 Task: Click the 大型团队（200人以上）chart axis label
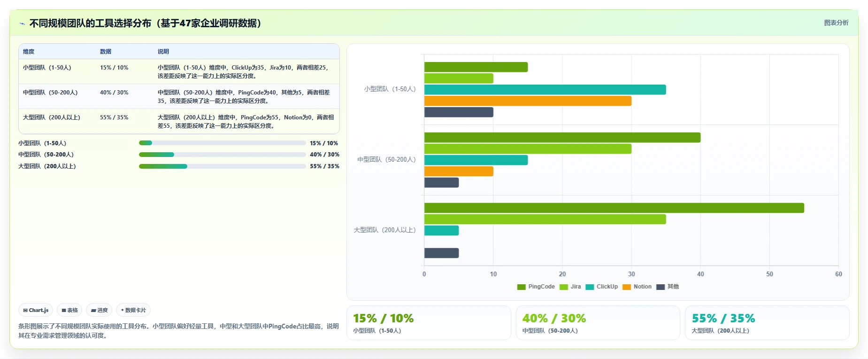pyautogui.click(x=385, y=230)
